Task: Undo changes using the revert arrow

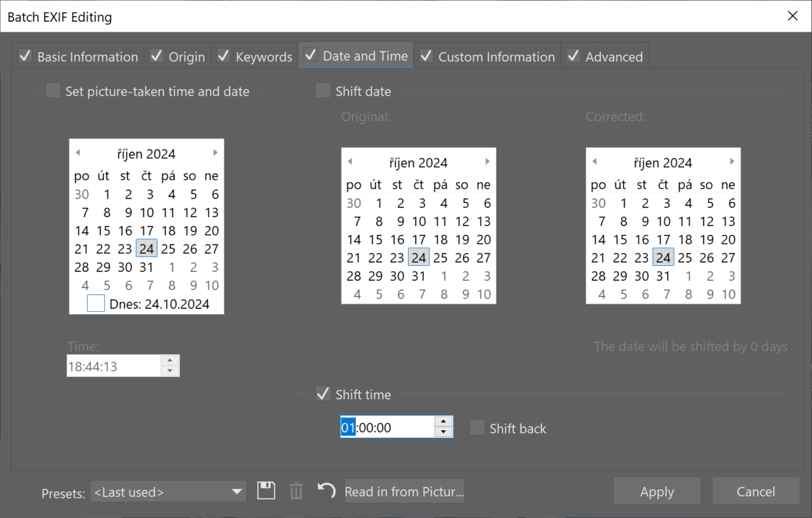Action: (x=325, y=490)
